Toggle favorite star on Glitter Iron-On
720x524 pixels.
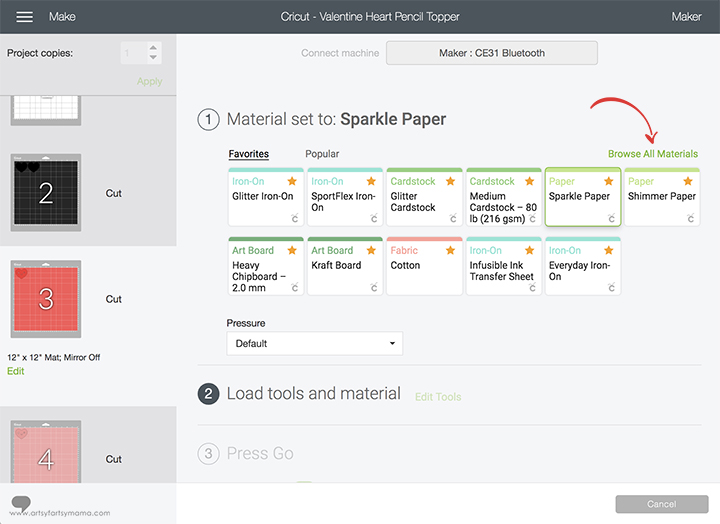pyautogui.click(x=292, y=181)
